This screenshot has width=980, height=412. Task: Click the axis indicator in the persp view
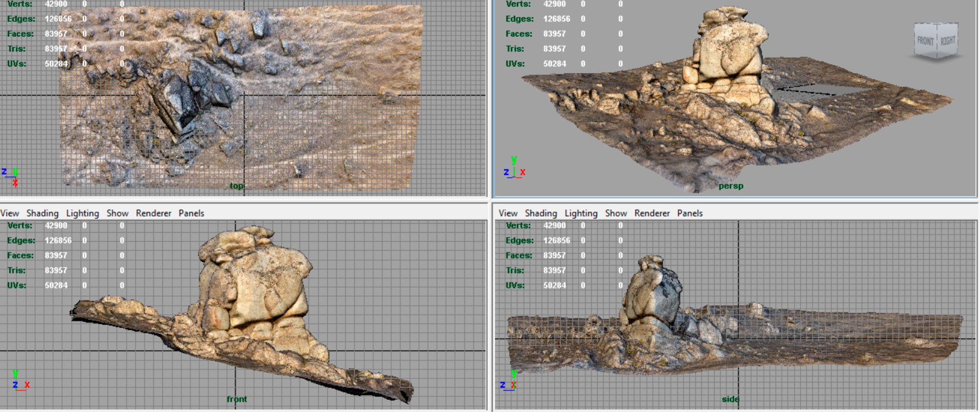514,168
